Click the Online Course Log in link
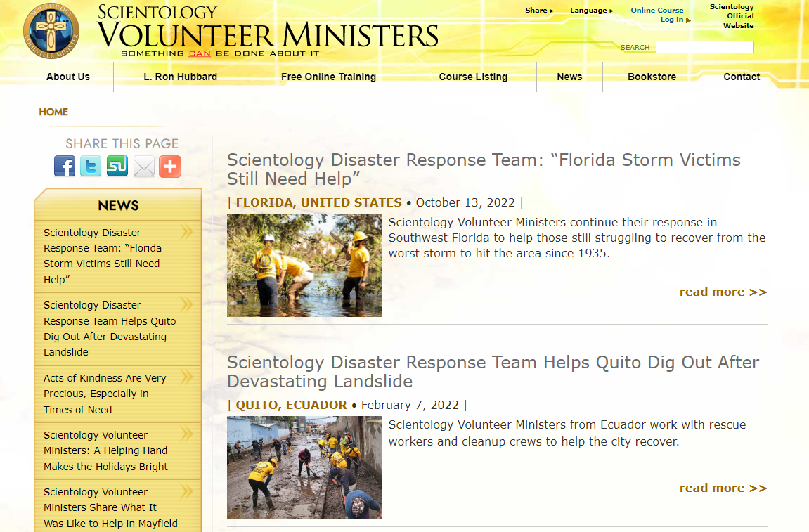809x532 pixels. [x=656, y=15]
